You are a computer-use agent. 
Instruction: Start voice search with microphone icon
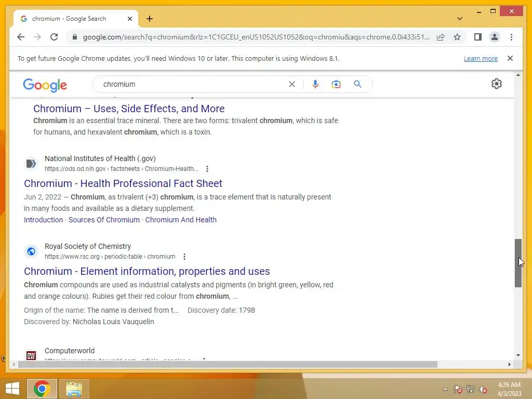(x=315, y=84)
